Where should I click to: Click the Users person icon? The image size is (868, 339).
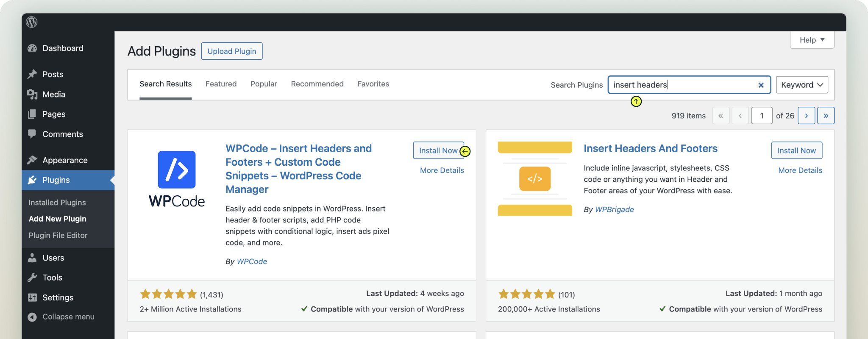click(x=32, y=258)
